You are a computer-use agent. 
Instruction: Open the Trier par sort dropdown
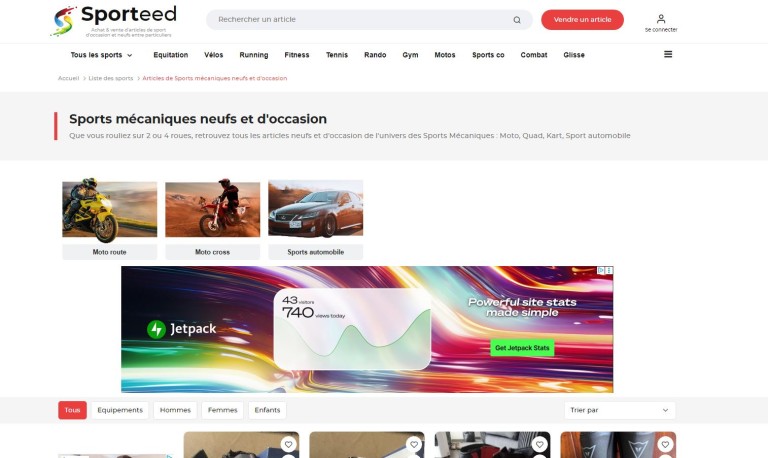coord(620,410)
